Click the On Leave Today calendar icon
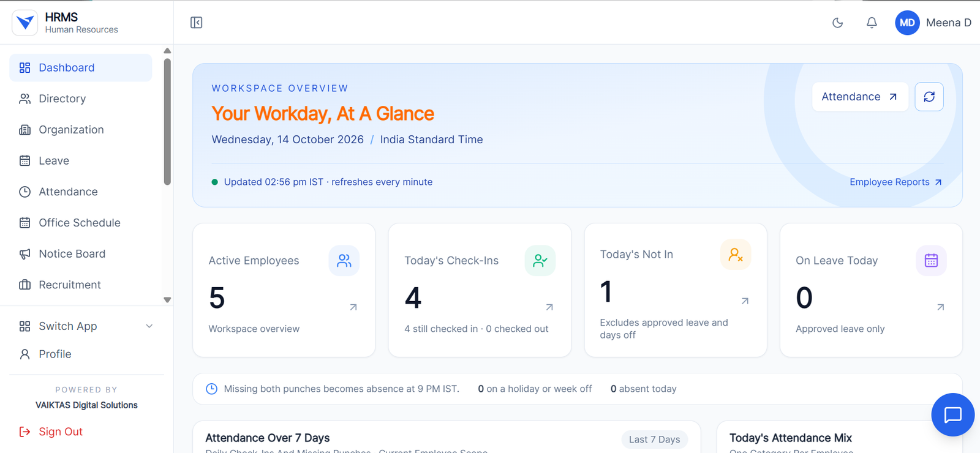 931,261
